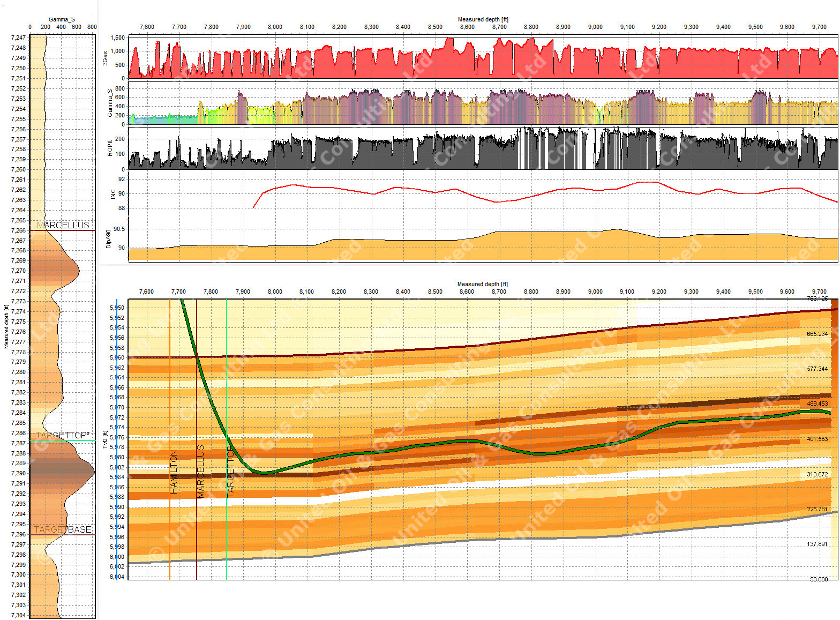Select the INC track label
The image size is (840, 620).
coord(112,193)
